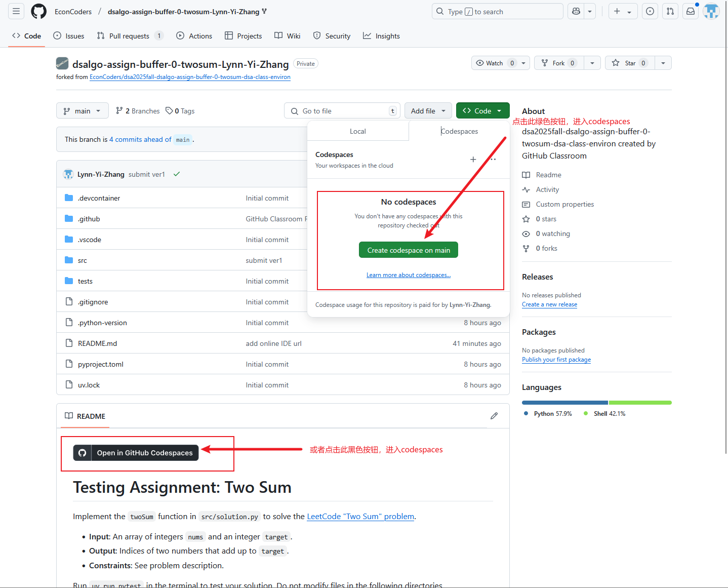
Task: Click the Python segment of the language bar
Action: [x=564, y=403]
